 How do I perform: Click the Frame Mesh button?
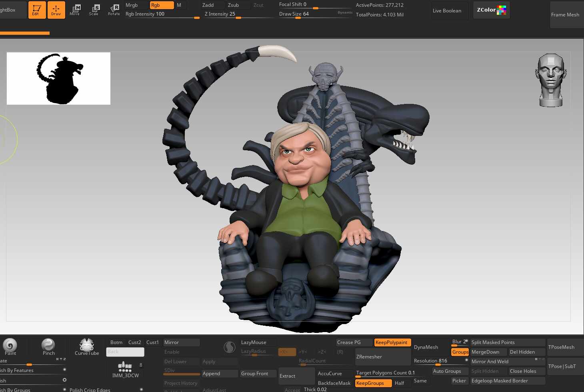[565, 15]
